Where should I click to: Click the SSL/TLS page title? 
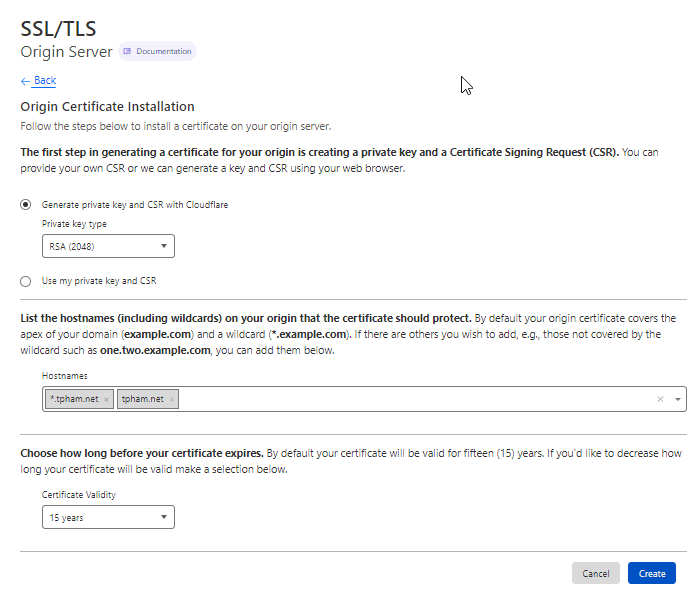(58, 29)
